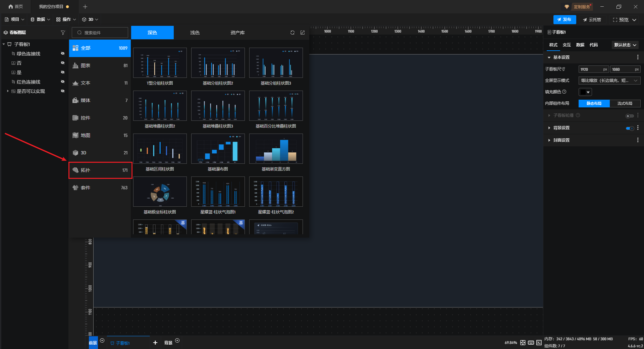Screen dimensions: 644x349
Task: Open 封面设置 more options menu
Action: [x=638, y=140]
